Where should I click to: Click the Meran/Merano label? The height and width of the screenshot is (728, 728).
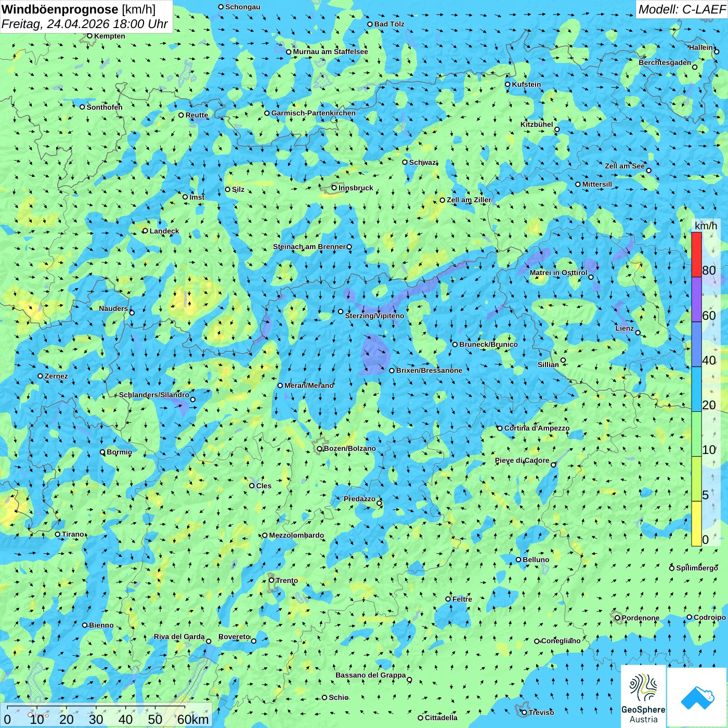pyautogui.click(x=309, y=385)
